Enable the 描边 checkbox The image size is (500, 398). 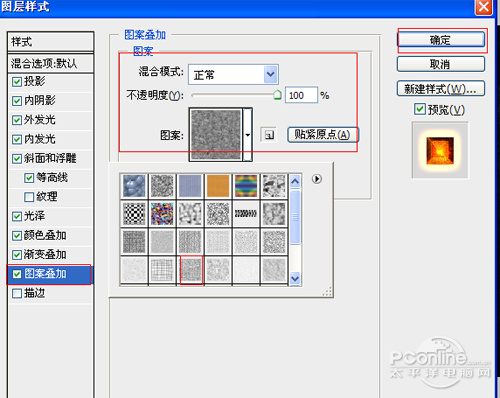[17, 293]
